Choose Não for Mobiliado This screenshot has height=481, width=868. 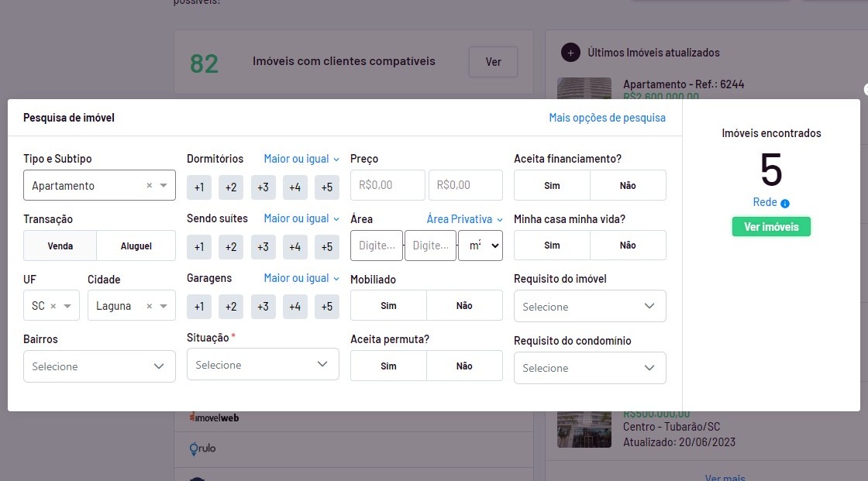(464, 305)
